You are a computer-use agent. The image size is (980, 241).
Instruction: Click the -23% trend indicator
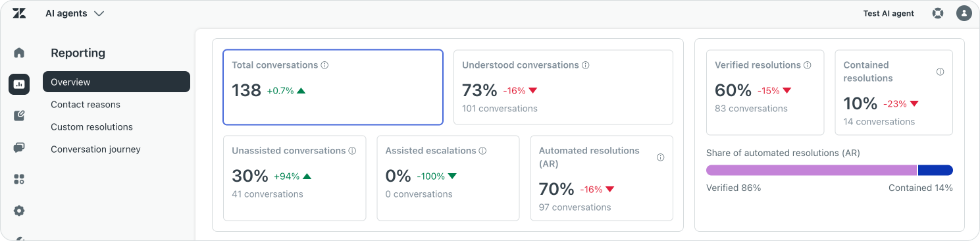pos(900,104)
